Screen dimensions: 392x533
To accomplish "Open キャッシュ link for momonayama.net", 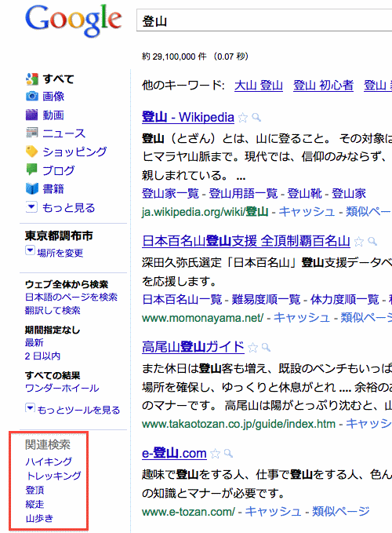I will click(x=302, y=318).
